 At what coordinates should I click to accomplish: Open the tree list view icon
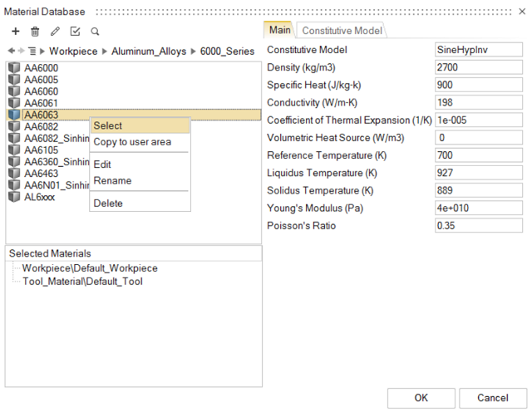click(31, 51)
